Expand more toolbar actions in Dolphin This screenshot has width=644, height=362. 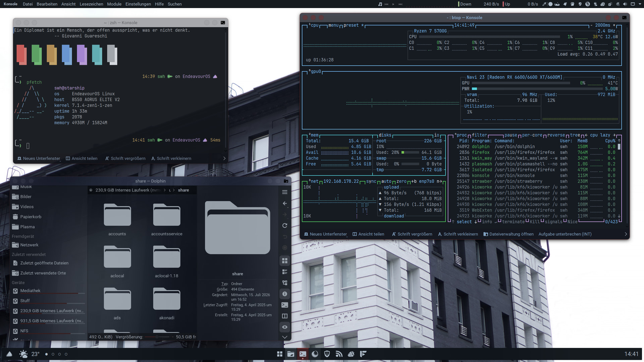pyautogui.click(x=285, y=337)
